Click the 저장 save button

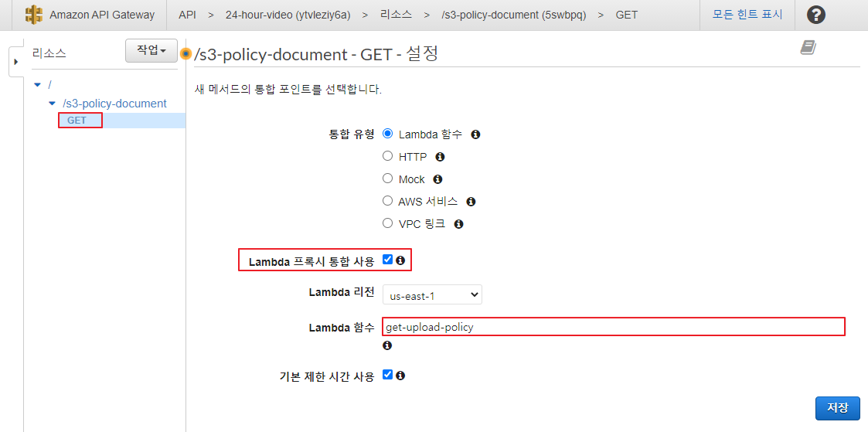(838, 408)
